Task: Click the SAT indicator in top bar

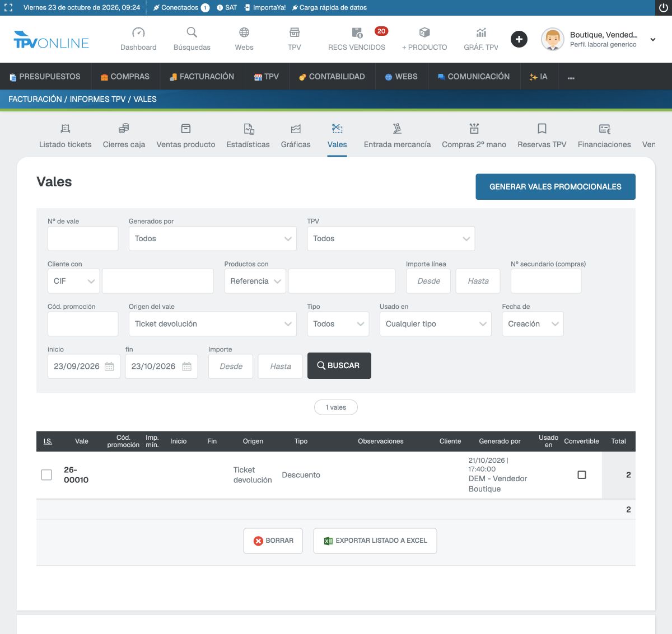Action: (x=227, y=8)
